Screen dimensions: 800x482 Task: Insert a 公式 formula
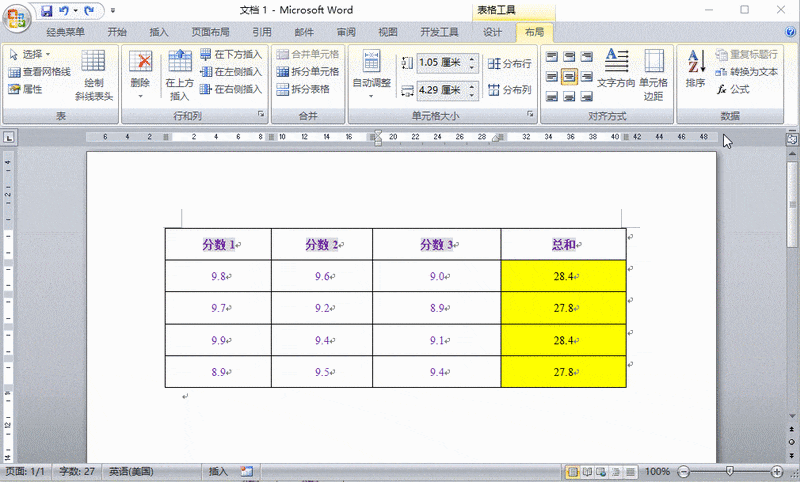[x=733, y=89]
